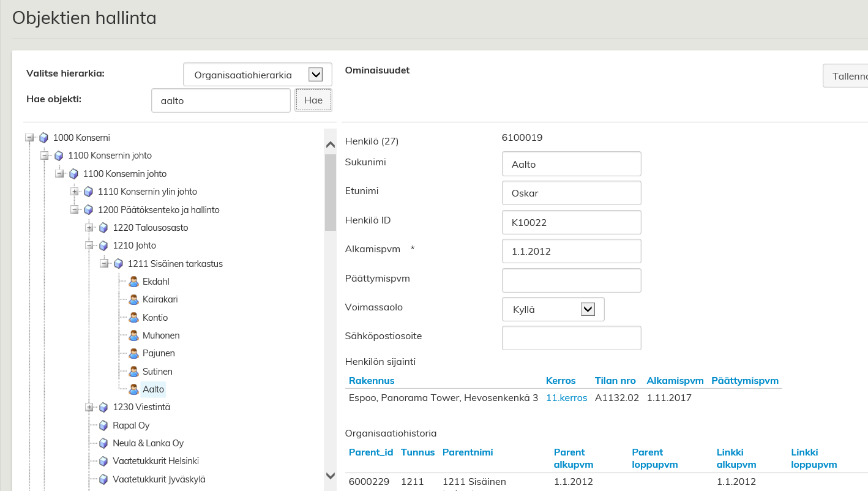This screenshot has height=491, width=868.
Task: Click the person icon next to Ekdahl
Action: 133,282
